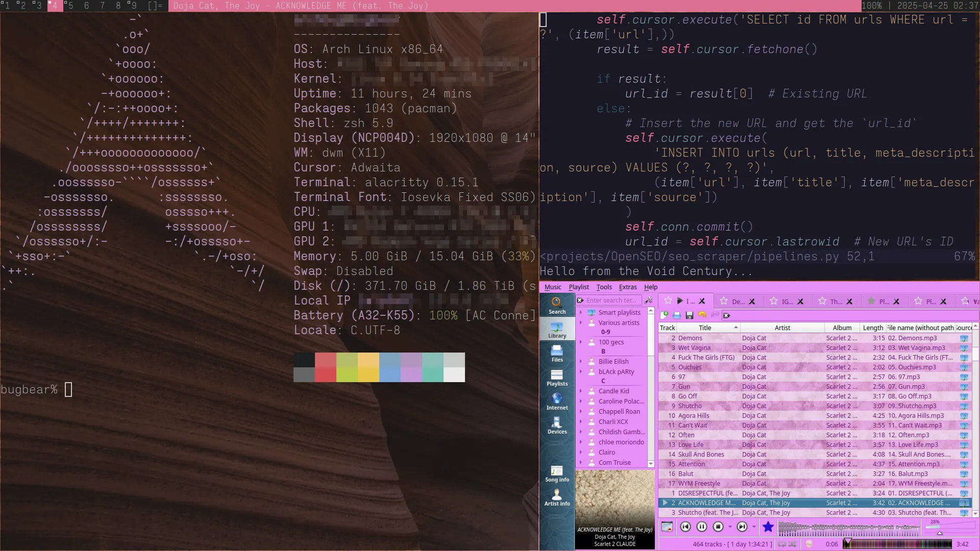This screenshot has height=551, width=980.
Task: Create a new playlist with toolbar icon
Action: 664,315
